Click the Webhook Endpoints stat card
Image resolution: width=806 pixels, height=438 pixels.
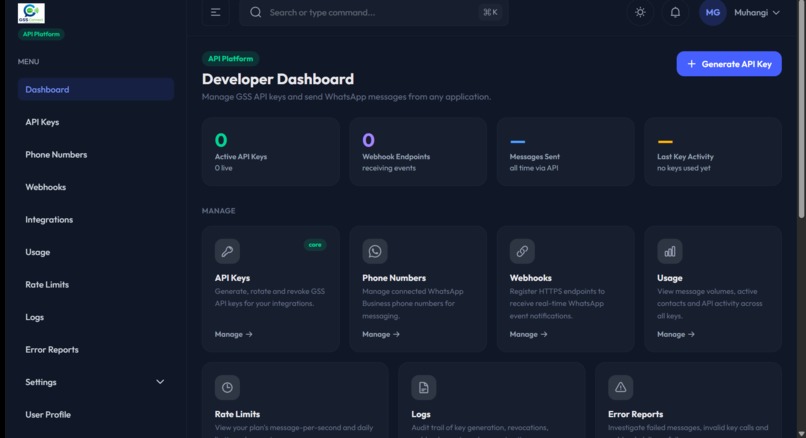418,152
